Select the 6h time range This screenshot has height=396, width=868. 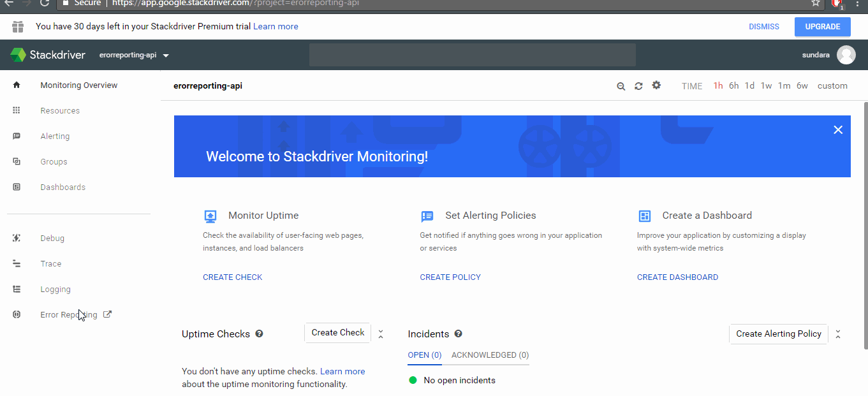(734, 85)
